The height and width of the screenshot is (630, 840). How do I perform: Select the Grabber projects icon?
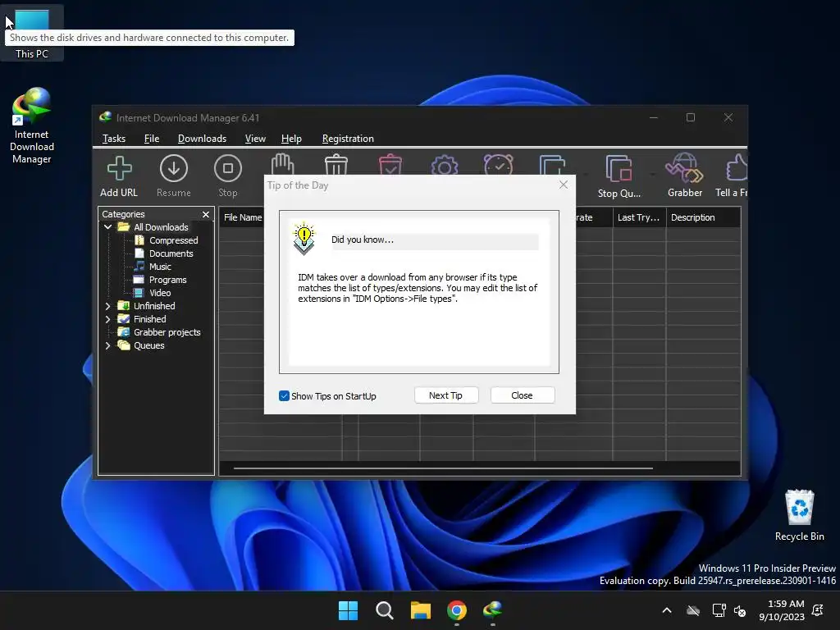124,332
